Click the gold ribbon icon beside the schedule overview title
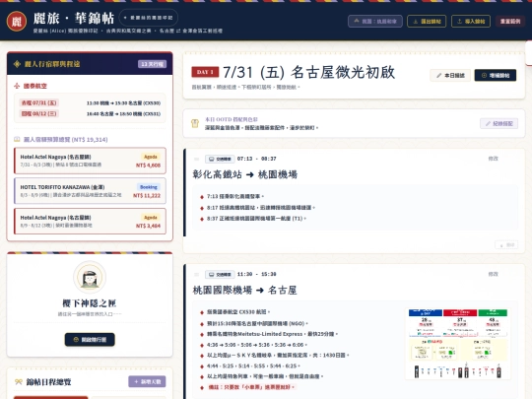This screenshot has width=532, height=399. (x=19, y=382)
